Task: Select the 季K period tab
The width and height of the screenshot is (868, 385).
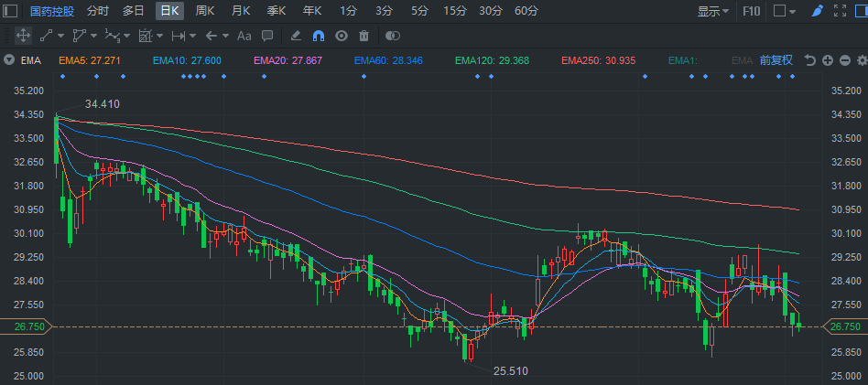Action: tap(277, 10)
